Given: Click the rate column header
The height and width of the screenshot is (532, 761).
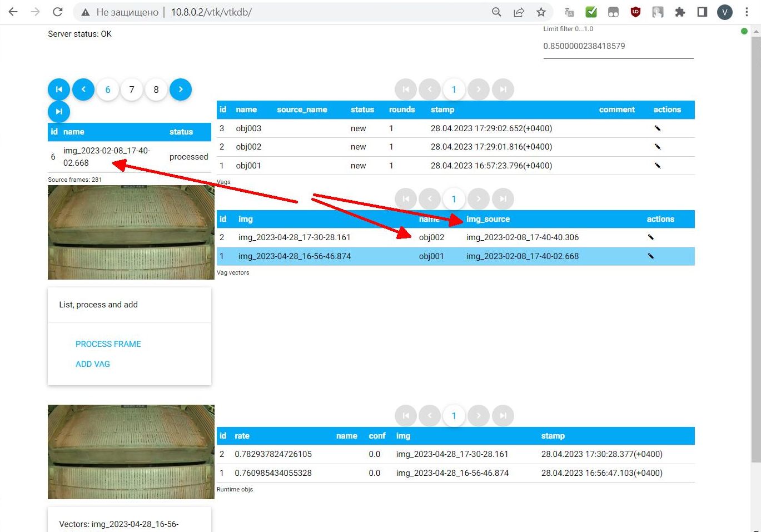Looking at the screenshot, I should pos(242,436).
